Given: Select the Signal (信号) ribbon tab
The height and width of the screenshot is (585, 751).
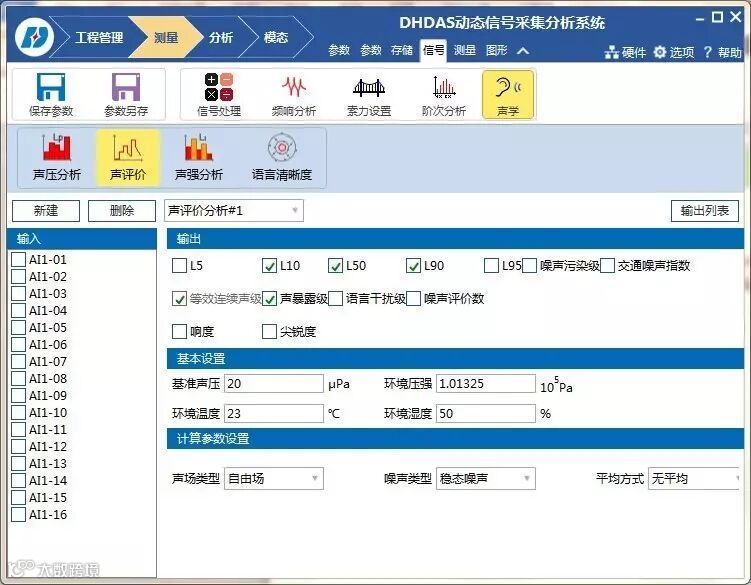Looking at the screenshot, I should point(433,50).
